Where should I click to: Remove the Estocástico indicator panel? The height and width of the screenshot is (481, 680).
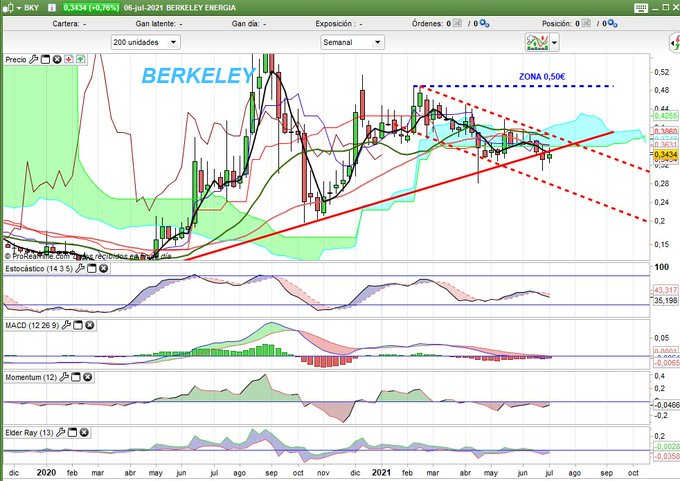tap(103, 268)
